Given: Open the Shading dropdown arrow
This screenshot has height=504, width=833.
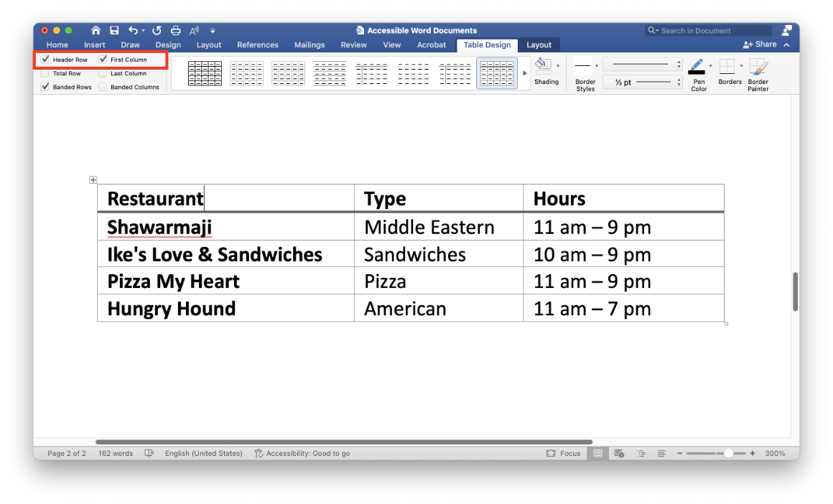Looking at the screenshot, I should (558, 66).
